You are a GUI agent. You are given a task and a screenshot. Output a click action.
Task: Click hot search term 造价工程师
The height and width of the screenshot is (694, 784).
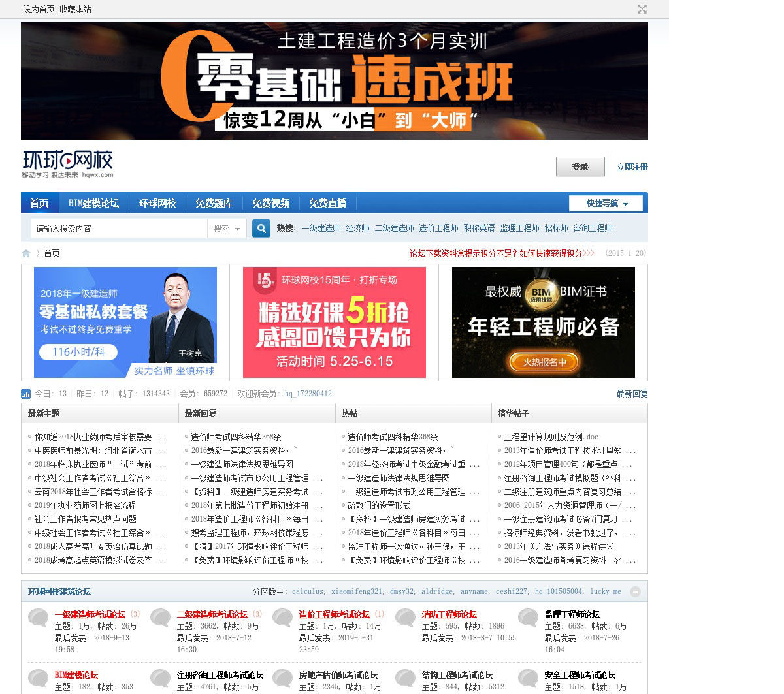pyautogui.click(x=439, y=228)
